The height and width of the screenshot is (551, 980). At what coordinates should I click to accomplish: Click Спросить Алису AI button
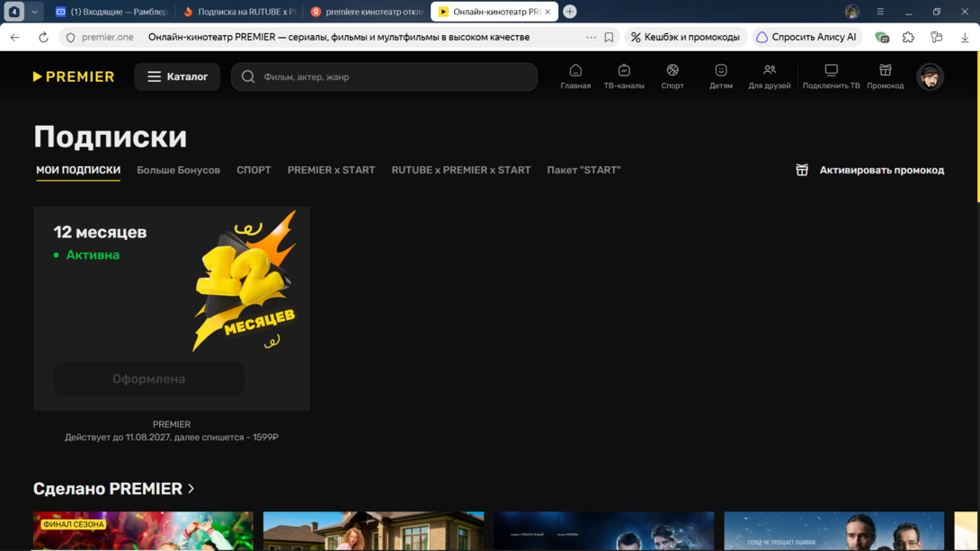click(806, 38)
